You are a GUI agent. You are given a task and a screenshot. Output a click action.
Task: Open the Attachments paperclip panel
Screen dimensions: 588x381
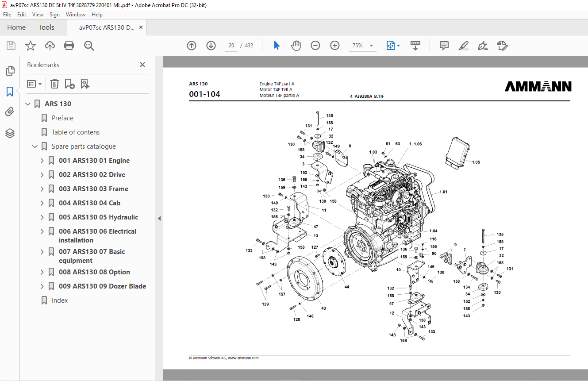click(x=10, y=112)
